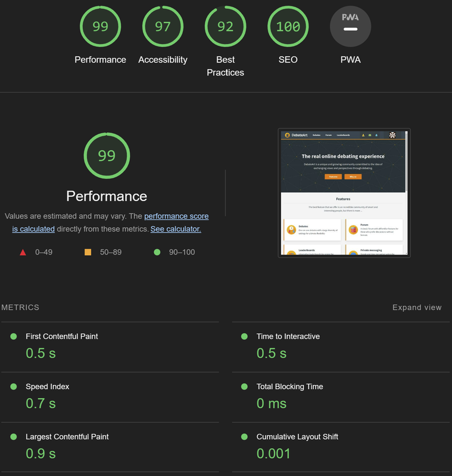Viewport: 452px width, 476px height.
Task: Jump to the SEO score gauge 100
Action: 288,26
